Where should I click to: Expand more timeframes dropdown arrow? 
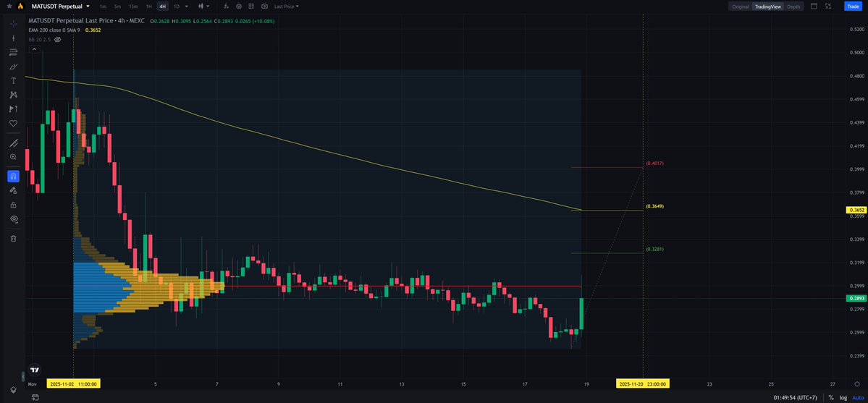(187, 6)
